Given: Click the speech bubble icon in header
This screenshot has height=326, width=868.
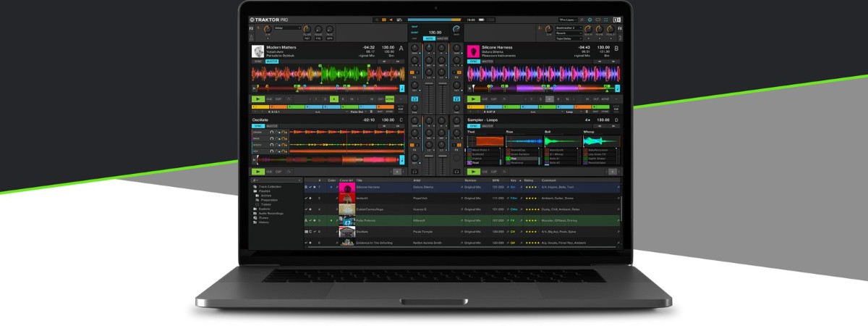Looking at the screenshot, I should pos(597,20).
